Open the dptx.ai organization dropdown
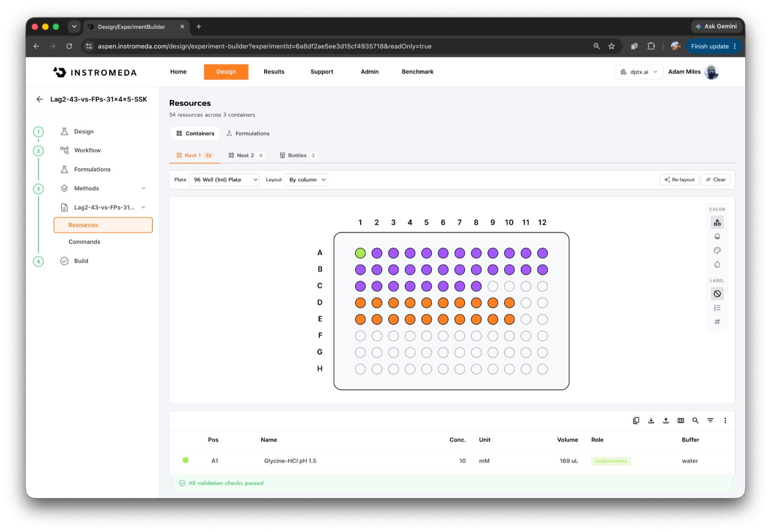This screenshot has width=771, height=532. [639, 72]
